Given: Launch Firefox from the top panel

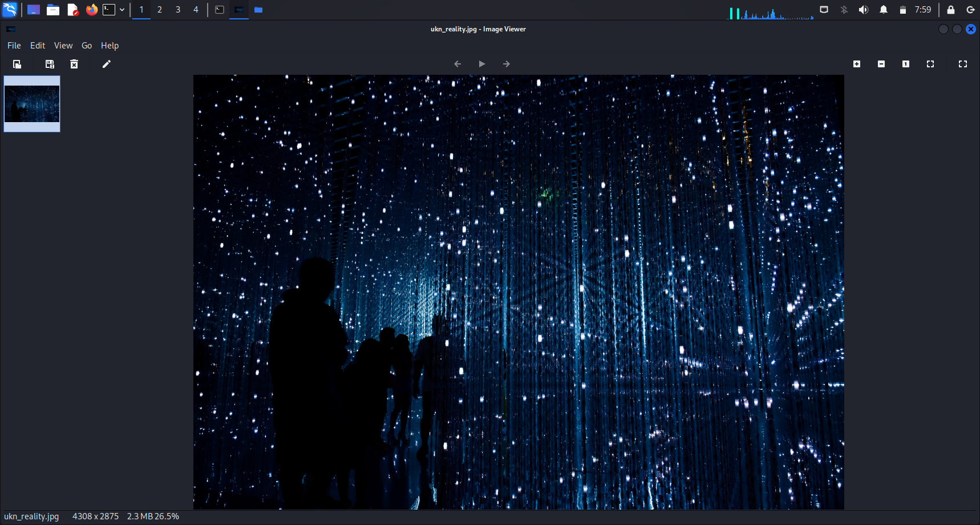Looking at the screenshot, I should [x=91, y=10].
